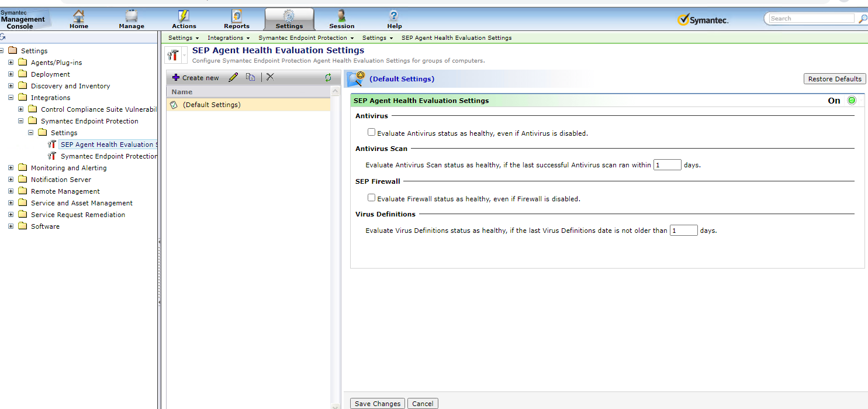
Task: Open the Actions menu icon
Action: pyautogui.click(x=184, y=16)
